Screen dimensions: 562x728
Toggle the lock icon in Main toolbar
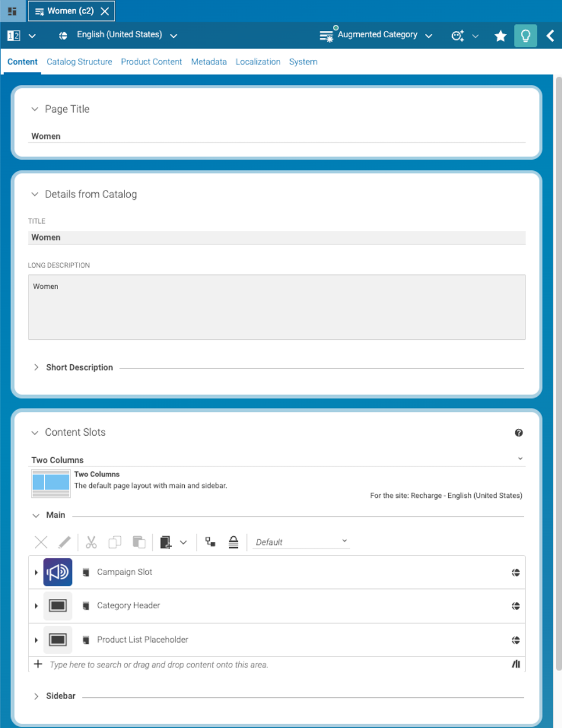(233, 542)
